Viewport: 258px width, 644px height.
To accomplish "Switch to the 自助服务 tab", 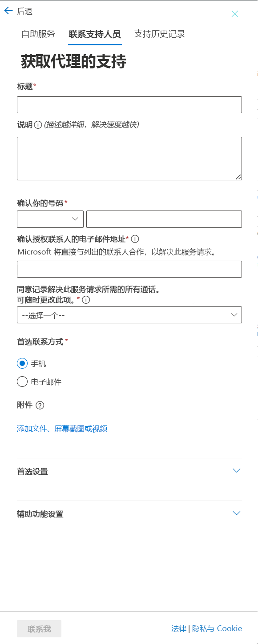I will point(38,33).
